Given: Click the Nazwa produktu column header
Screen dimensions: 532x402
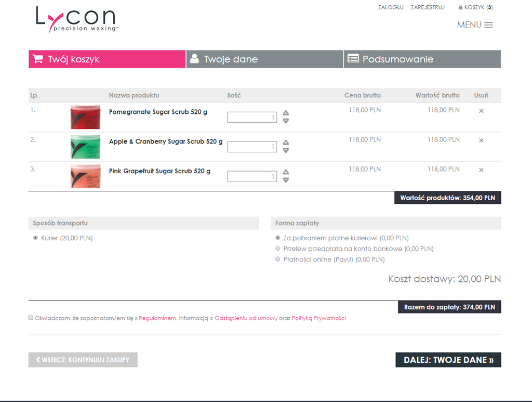Looking at the screenshot, I should (134, 95).
